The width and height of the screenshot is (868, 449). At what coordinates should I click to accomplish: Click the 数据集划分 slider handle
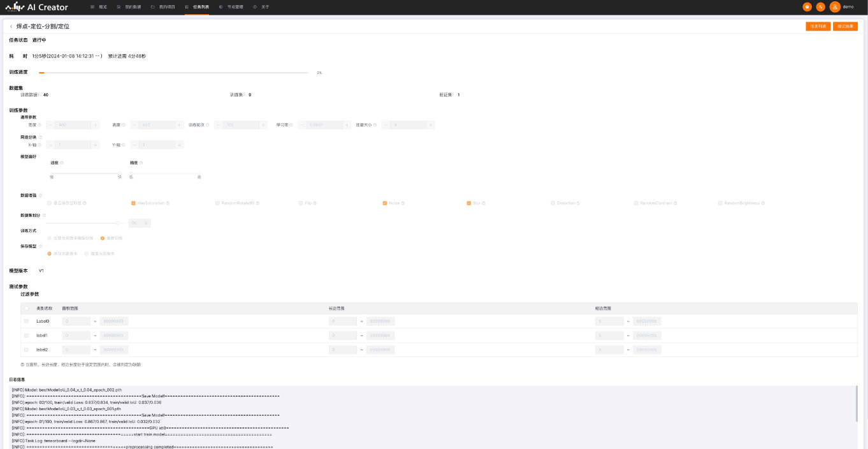(117, 223)
